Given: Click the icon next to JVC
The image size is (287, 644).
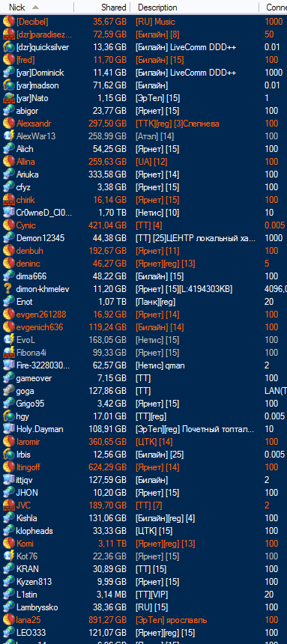Looking at the screenshot, I should coord(9,505).
